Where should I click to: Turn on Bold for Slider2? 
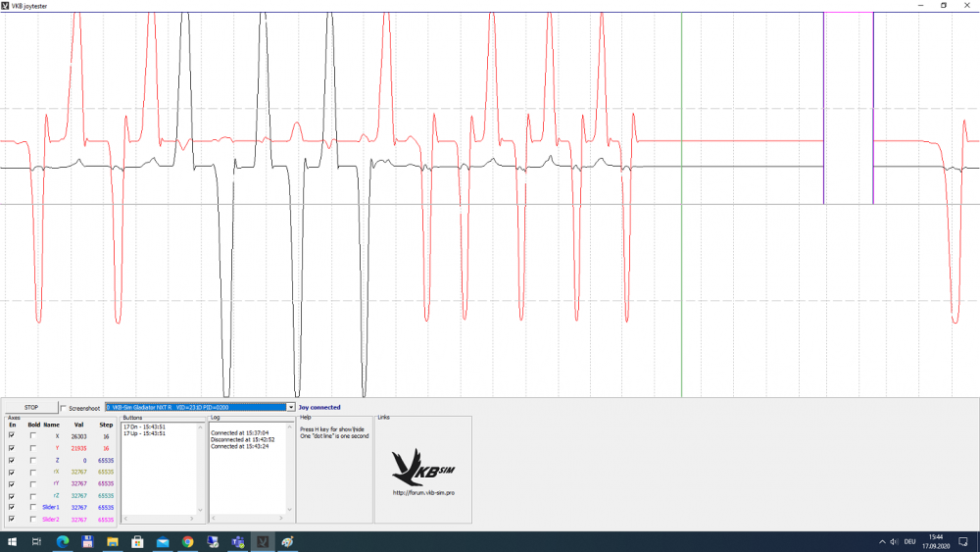click(x=33, y=519)
